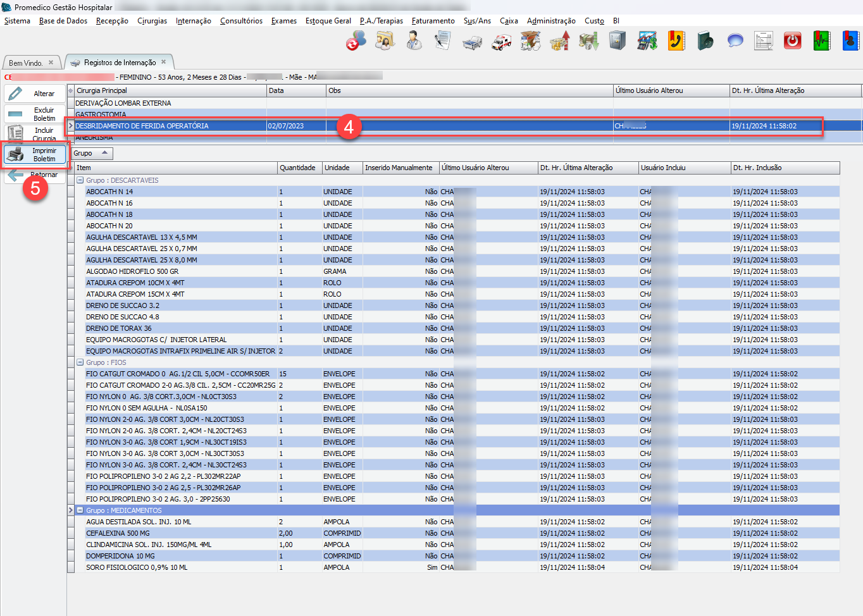Collapse the MEDICAMENTOS group
The height and width of the screenshot is (616, 863).
[x=80, y=510]
